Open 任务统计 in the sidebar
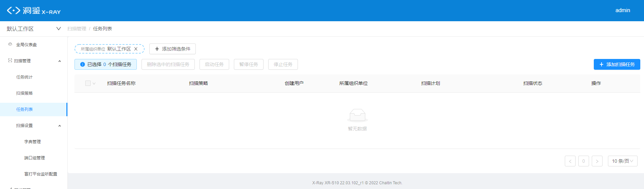Viewport: 644px width, 189px height. point(24,77)
